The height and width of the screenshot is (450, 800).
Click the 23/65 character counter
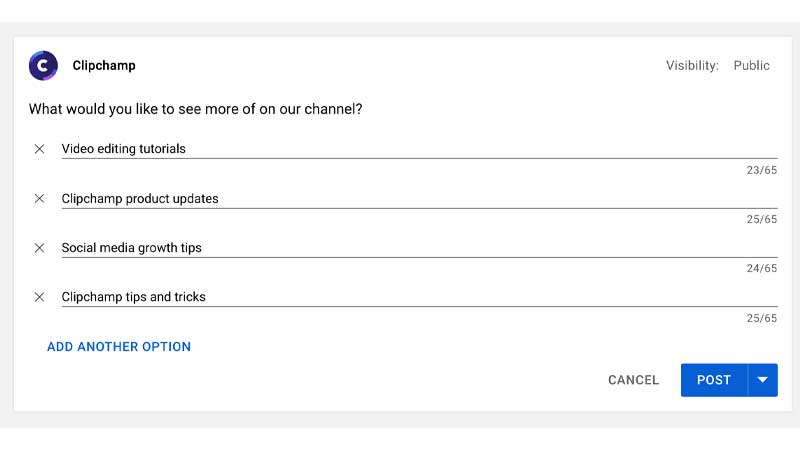(762, 170)
